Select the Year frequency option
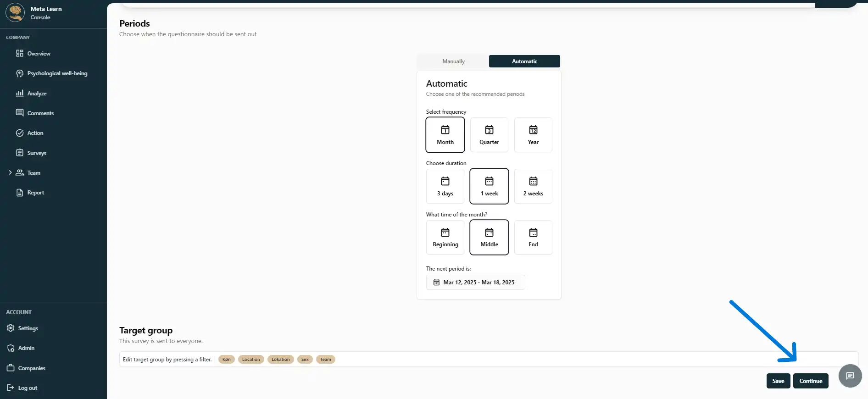The height and width of the screenshot is (399, 868). 533,135
